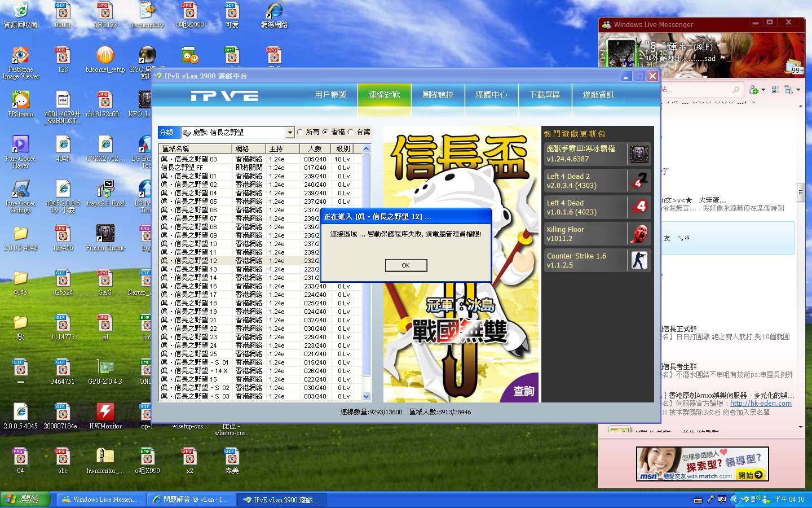
Task: Expand the Messenger show menu dropdown arrow
Action: coord(798,90)
